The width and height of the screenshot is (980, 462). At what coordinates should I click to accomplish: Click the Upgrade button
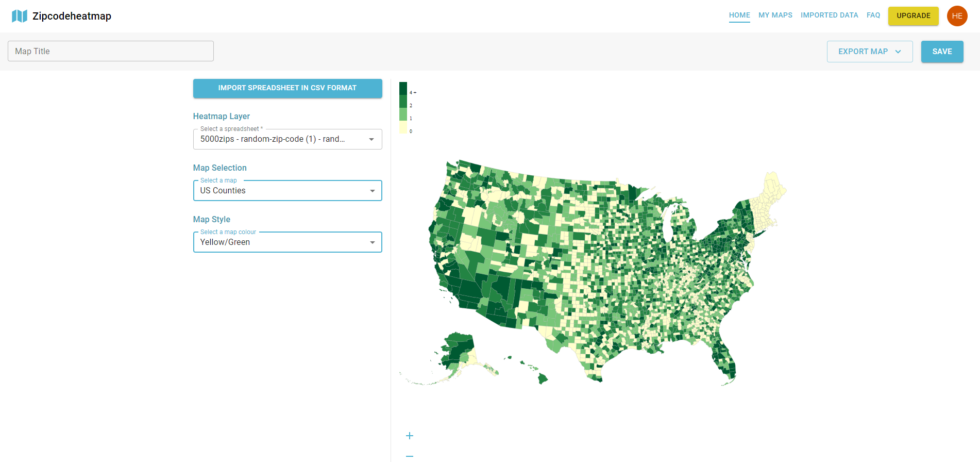click(x=914, y=16)
